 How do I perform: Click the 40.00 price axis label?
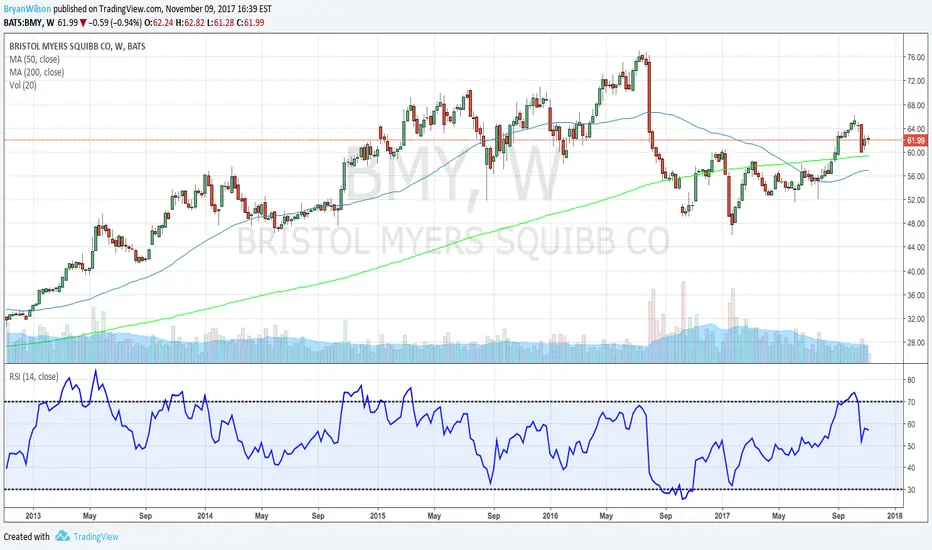[x=916, y=272]
